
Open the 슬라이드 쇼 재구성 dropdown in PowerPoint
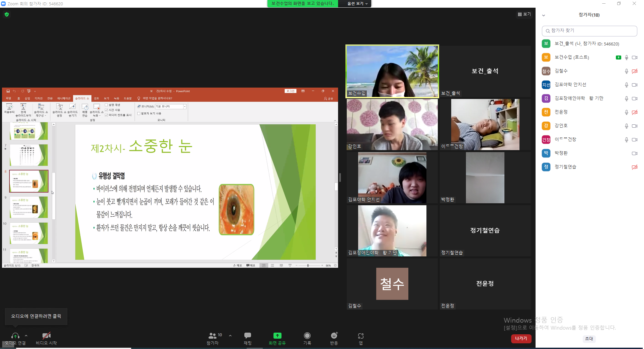tap(41, 110)
